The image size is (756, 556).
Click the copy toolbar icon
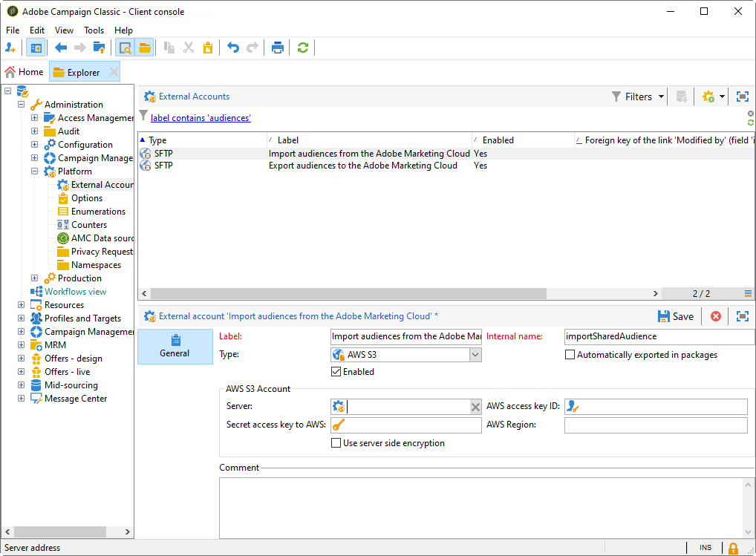click(169, 48)
